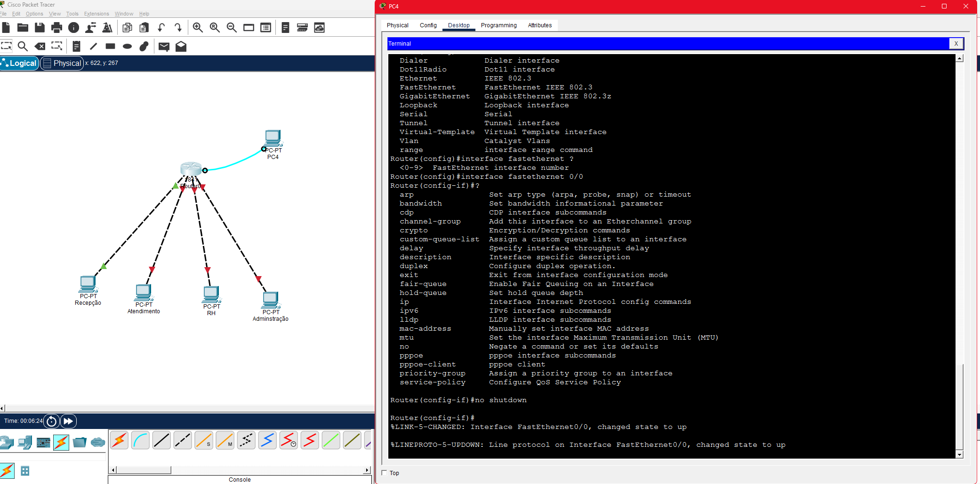The image size is (980, 484).
Task: Click the Paste icon
Action: coord(144,28)
